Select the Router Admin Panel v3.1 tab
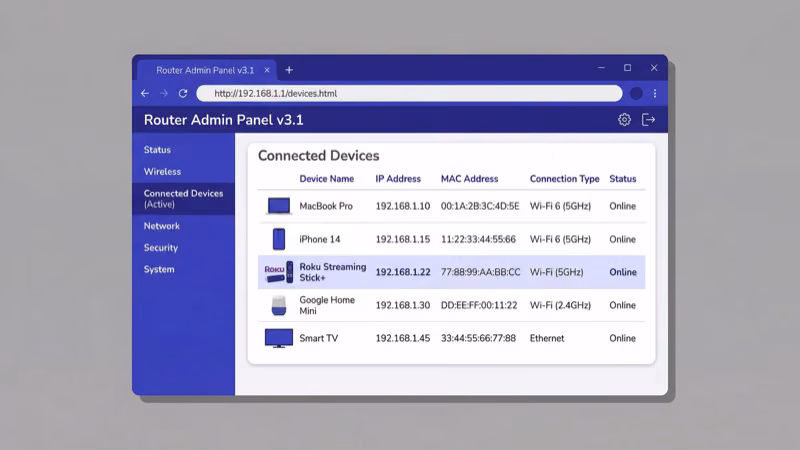 pos(205,70)
